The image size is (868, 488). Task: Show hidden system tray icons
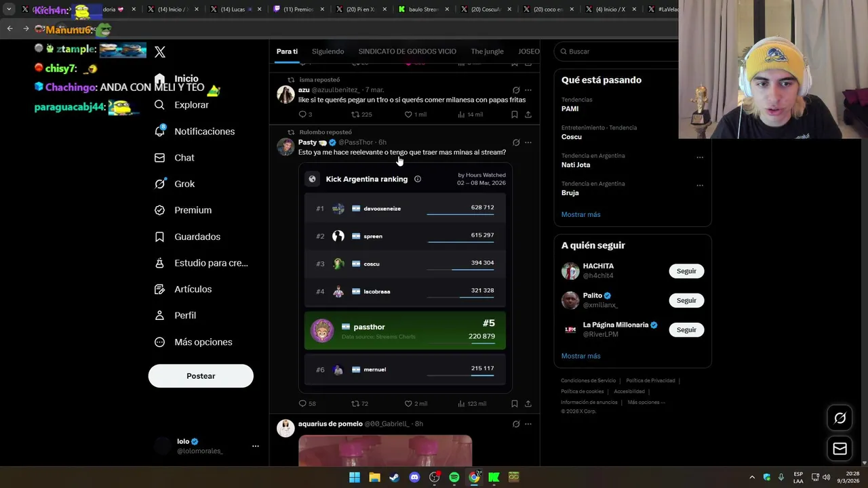(x=751, y=477)
